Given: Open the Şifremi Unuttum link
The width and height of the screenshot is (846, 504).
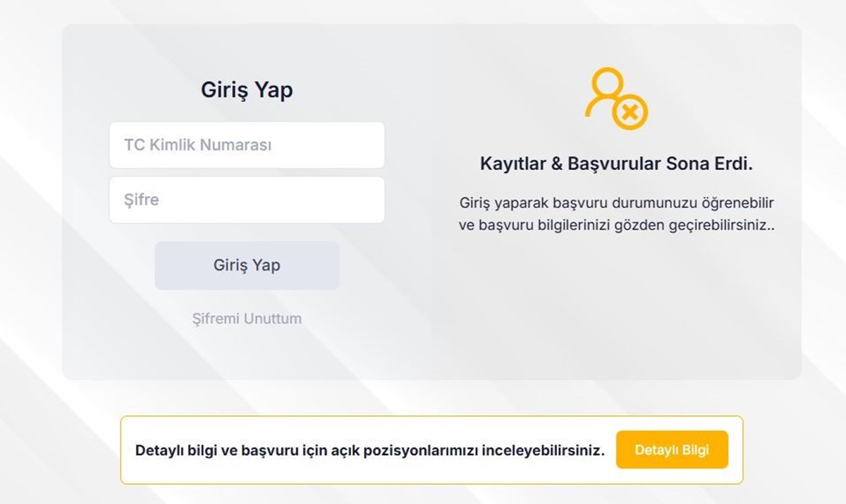Looking at the screenshot, I should click(x=247, y=319).
